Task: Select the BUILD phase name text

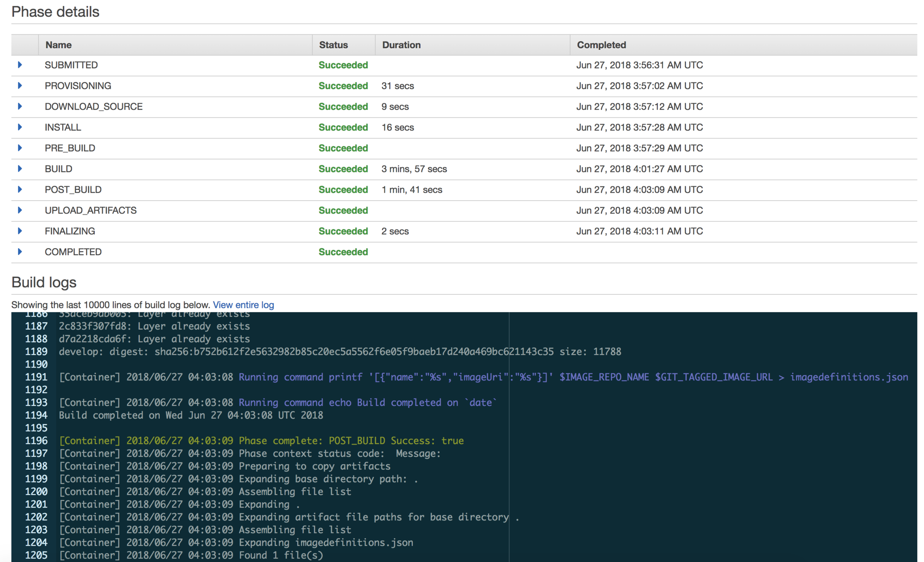Action: (x=59, y=169)
